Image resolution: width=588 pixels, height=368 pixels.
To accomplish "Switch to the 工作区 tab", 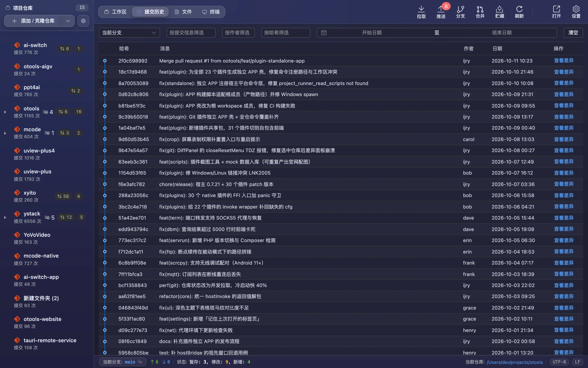I will 115,12.
